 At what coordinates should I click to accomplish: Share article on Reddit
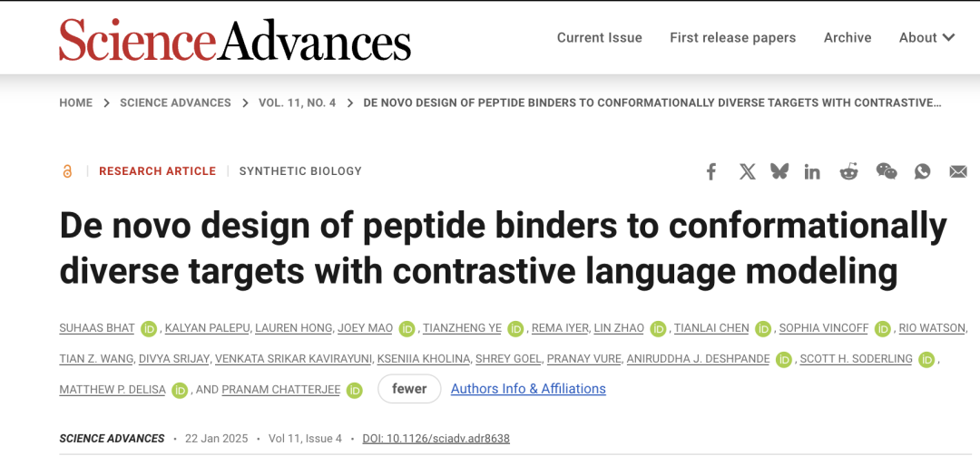848,171
